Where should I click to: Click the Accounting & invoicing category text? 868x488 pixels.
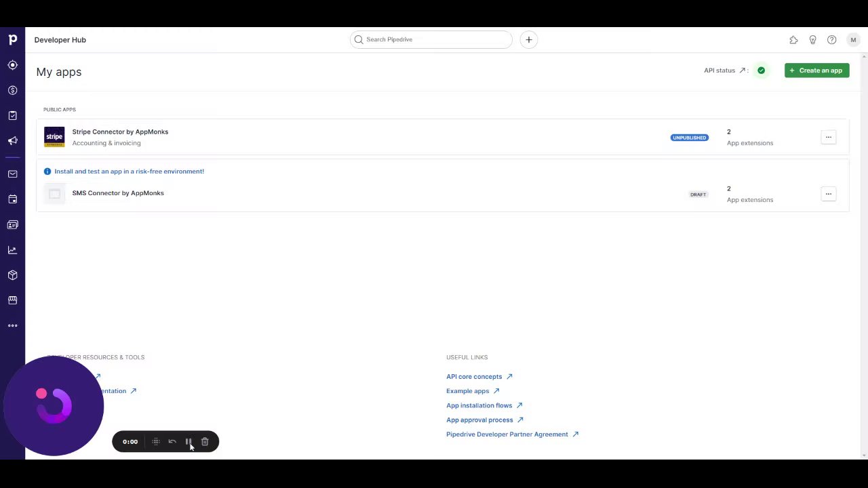click(x=106, y=143)
